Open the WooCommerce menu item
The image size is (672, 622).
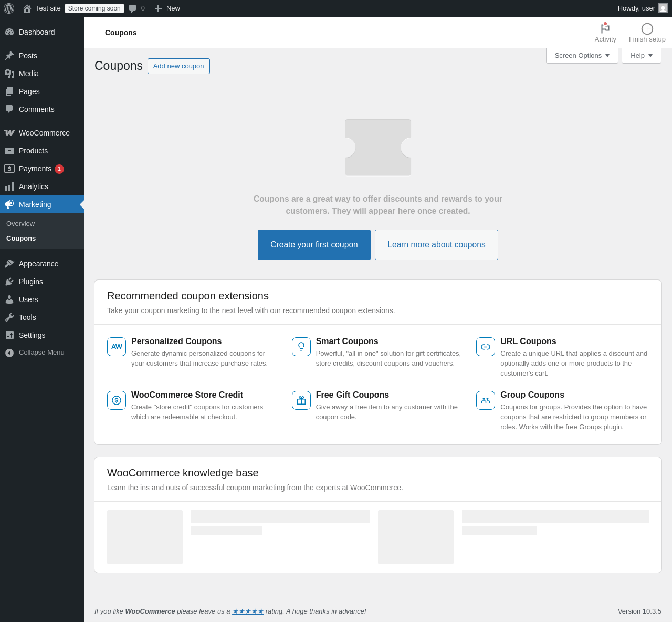(x=42, y=133)
